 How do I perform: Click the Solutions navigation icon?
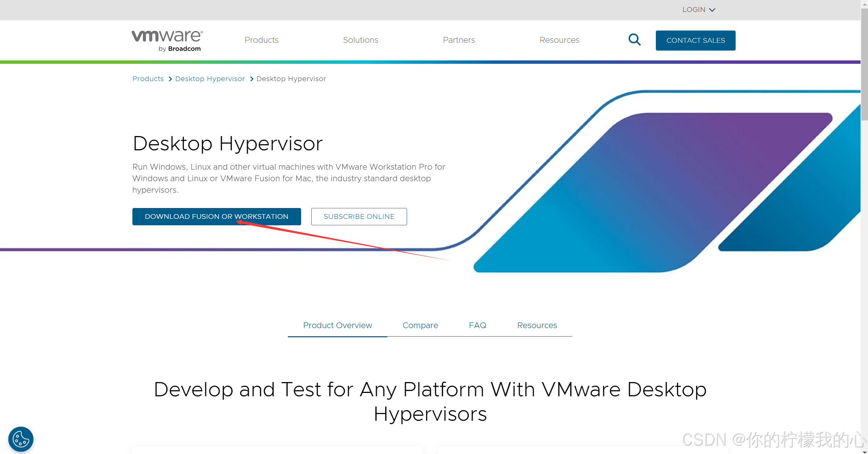pos(361,40)
